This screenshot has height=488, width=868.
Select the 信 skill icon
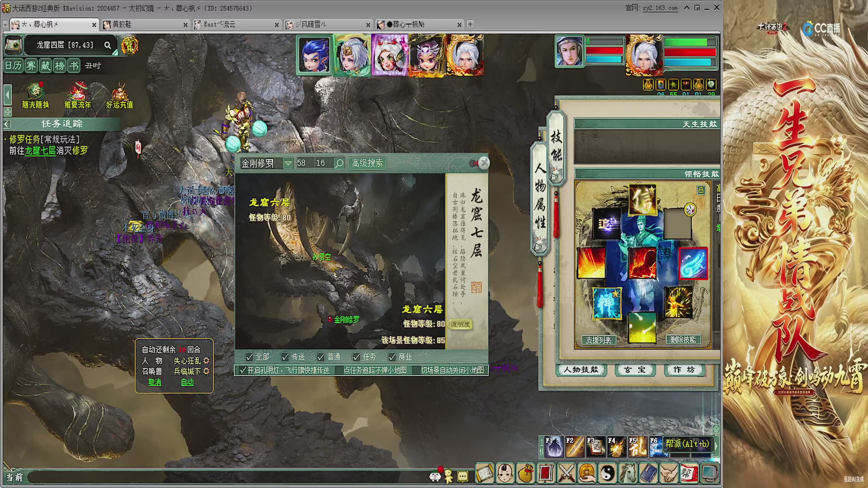tap(642, 199)
